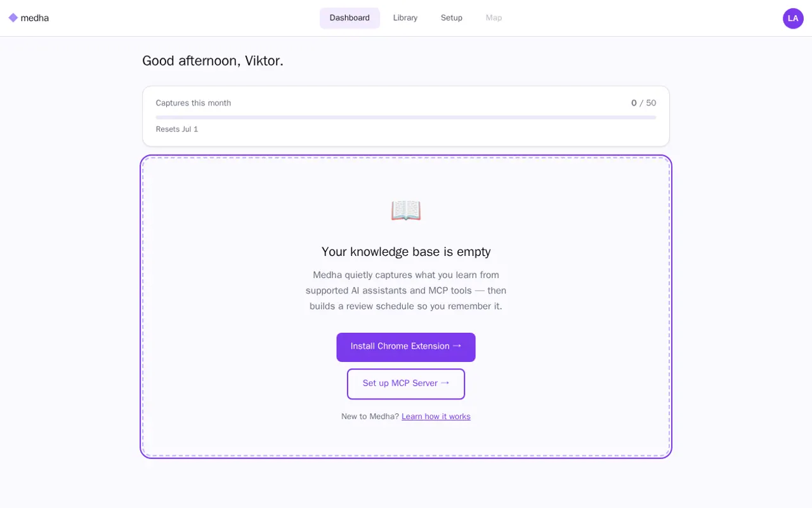Open the LA user avatar menu
Image resolution: width=812 pixels, height=508 pixels.
[x=793, y=18]
